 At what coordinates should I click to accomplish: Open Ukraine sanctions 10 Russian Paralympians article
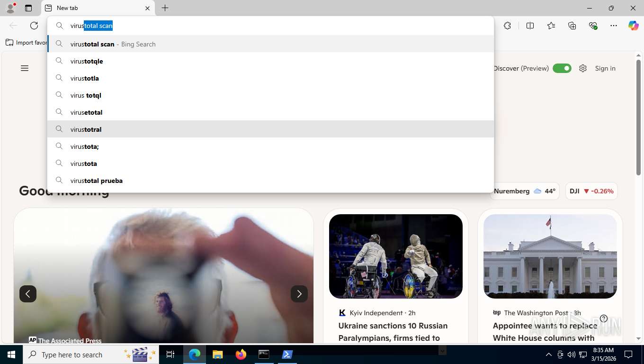[393, 332]
